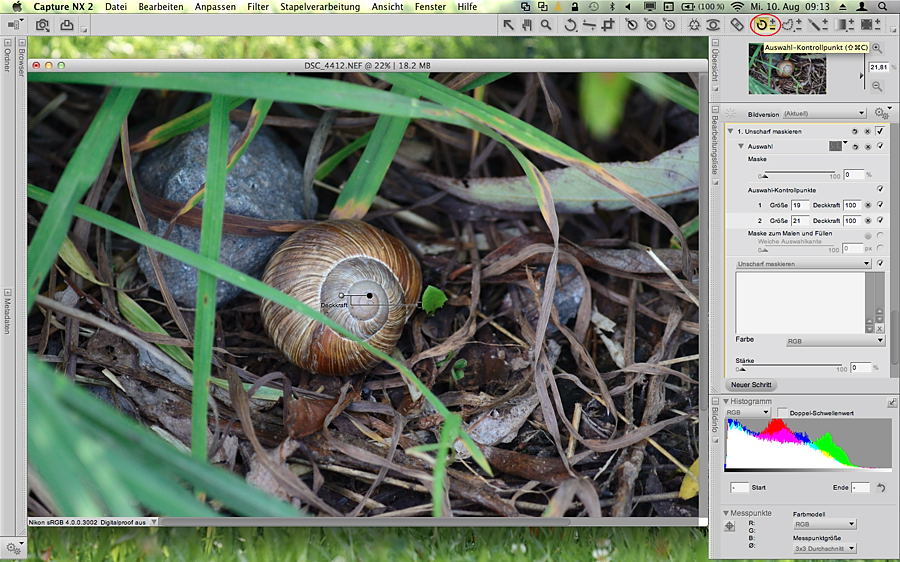
Task: Collapse the 1. Unscharf maskieren step
Action: tap(731, 131)
